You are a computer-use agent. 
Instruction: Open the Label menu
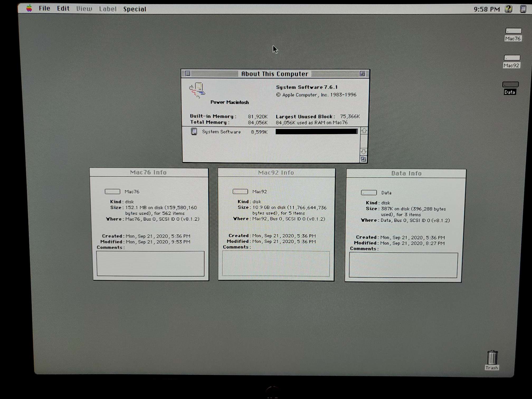coord(108,9)
